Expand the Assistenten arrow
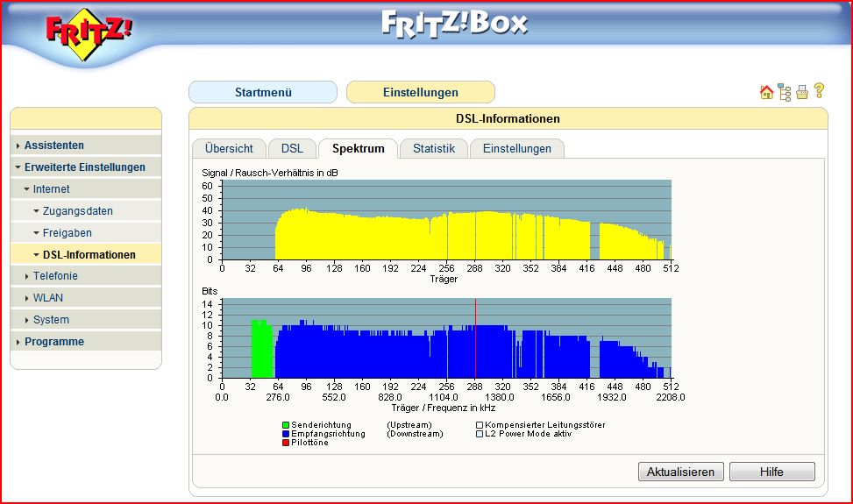The height and width of the screenshot is (504, 853). pos(18,146)
